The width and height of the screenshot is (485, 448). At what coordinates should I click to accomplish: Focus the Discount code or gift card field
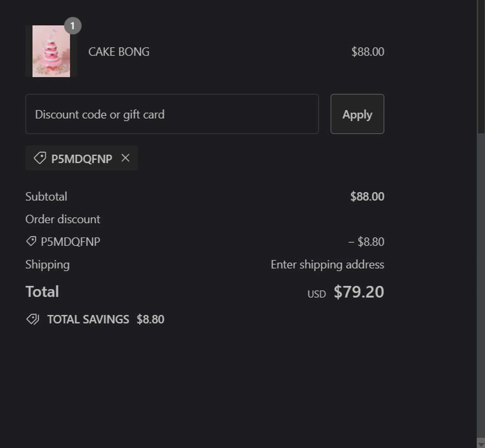click(x=172, y=114)
